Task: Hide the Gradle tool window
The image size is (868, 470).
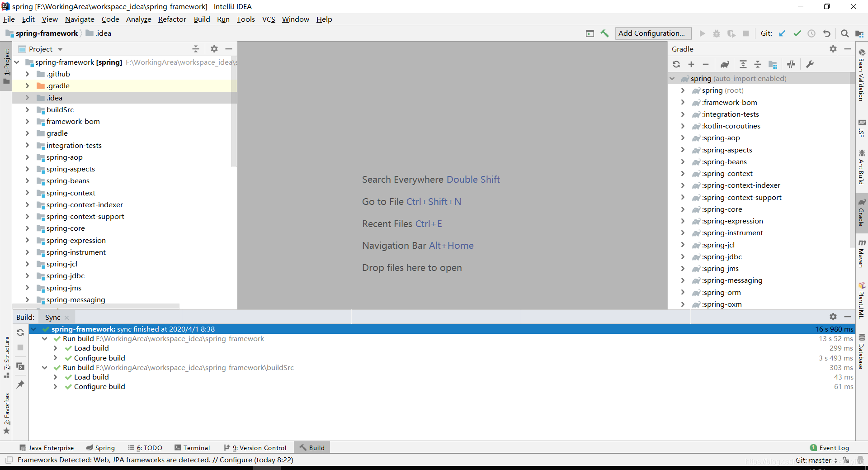Action: coord(848,49)
